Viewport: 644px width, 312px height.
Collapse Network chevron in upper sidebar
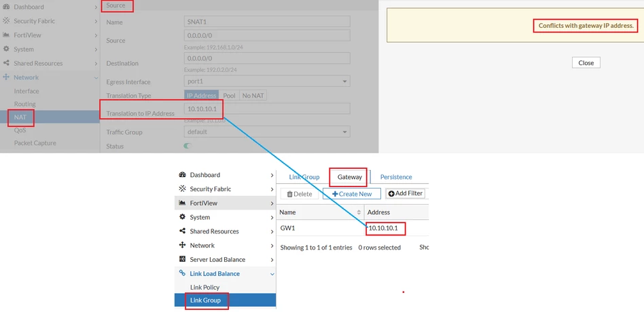(x=96, y=77)
